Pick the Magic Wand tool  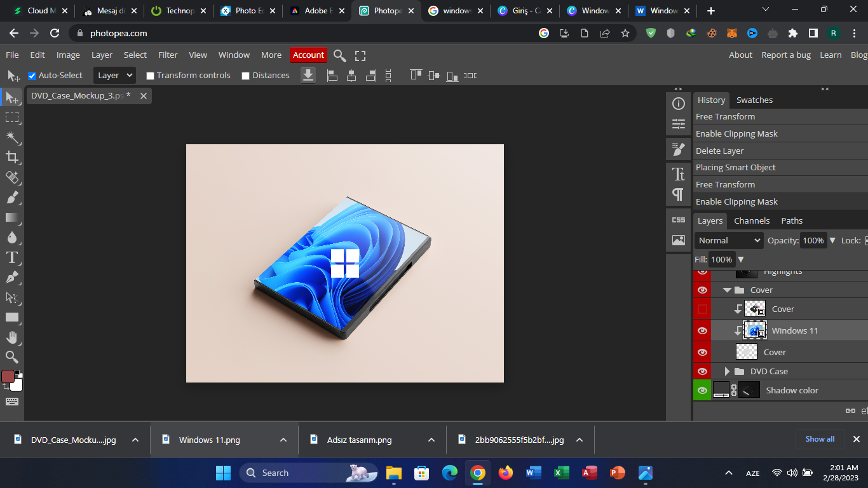(x=12, y=137)
